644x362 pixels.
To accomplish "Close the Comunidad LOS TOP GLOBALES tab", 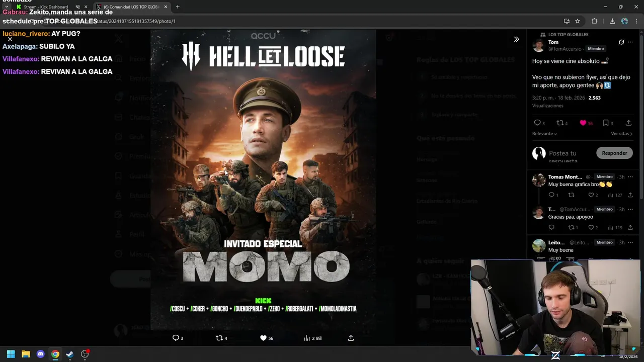I will tap(165, 7).
